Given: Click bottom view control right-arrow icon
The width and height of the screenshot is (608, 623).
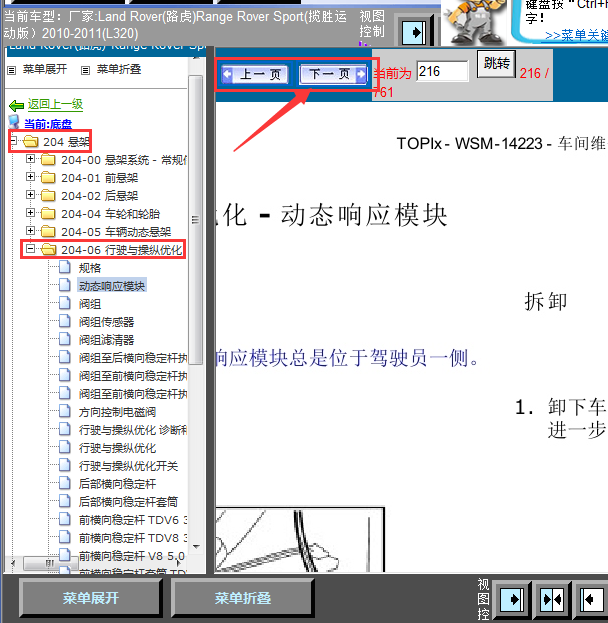Looking at the screenshot, I should coord(512,599).
